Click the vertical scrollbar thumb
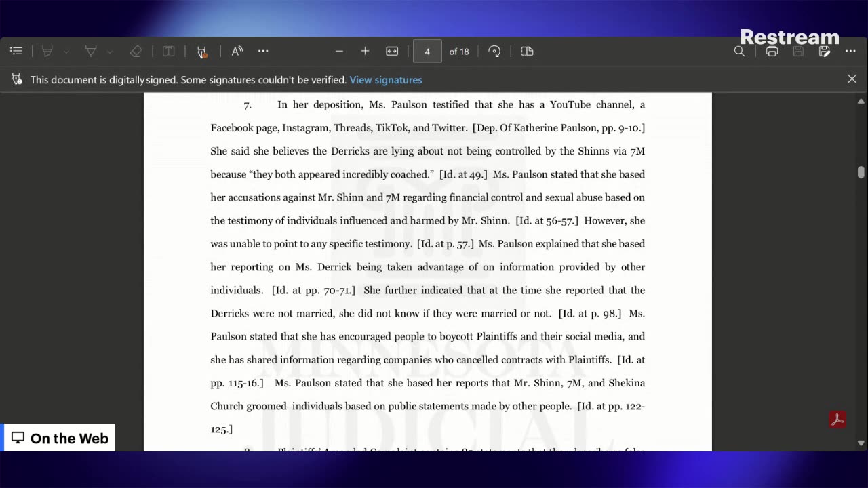 click(x=861, y=172)
